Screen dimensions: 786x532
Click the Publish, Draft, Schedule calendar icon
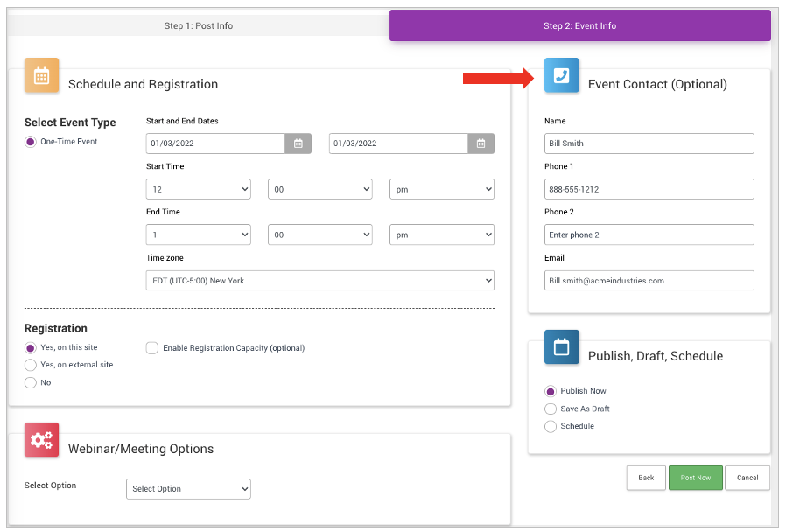click(x=561, y=347)
